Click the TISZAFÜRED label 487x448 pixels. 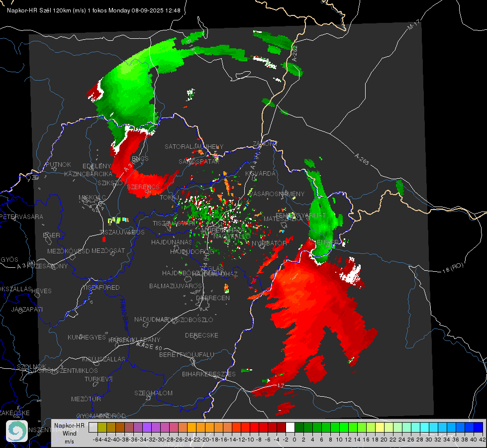point(101,288)
